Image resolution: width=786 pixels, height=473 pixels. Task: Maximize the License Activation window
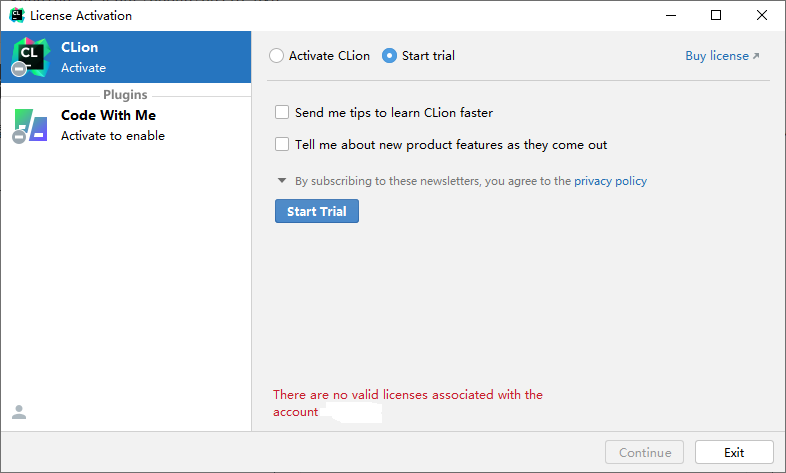[716, 15]
